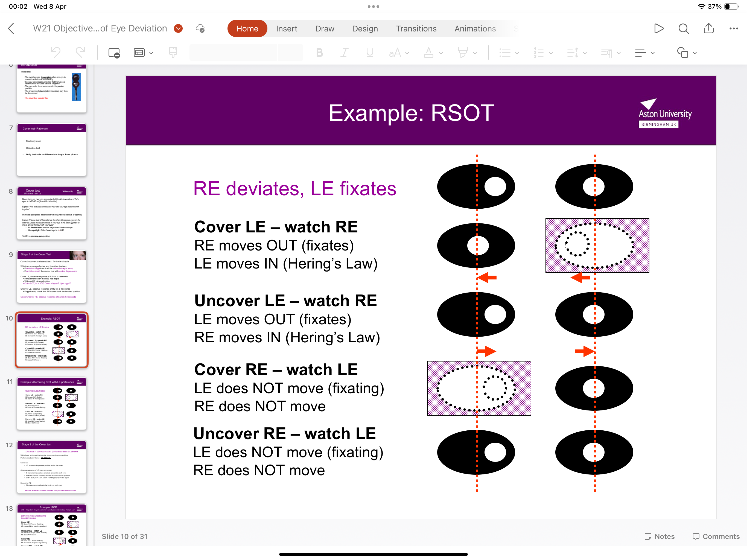The image size is (747, 560).
Task: Tap the back arrow to close presentation
Action: point(11,29)
